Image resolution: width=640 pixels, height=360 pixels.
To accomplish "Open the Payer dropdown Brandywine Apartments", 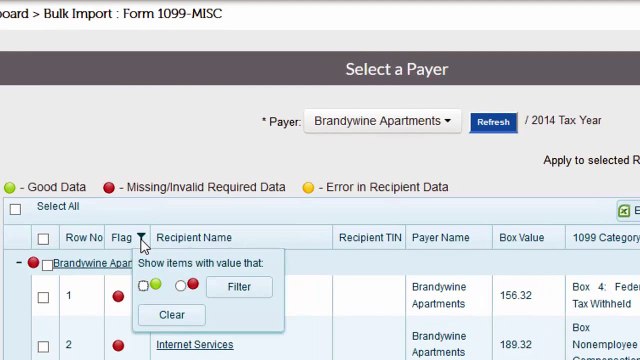I will pos(382,121).
